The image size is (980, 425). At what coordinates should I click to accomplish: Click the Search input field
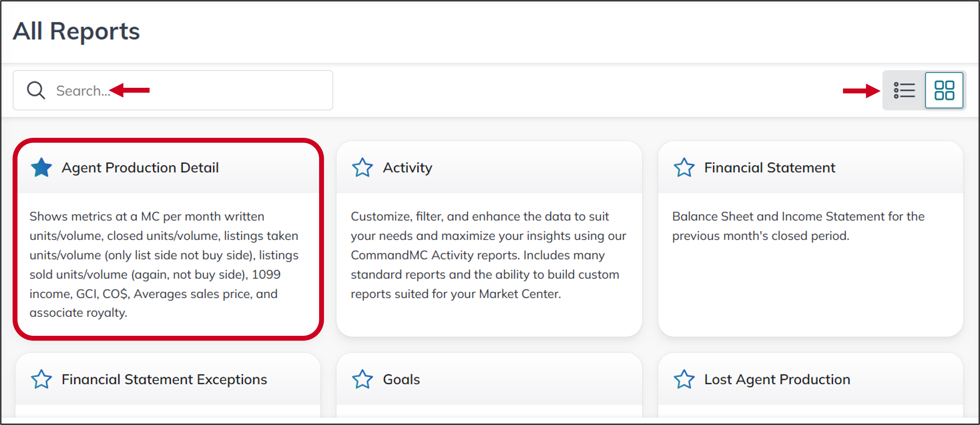[171, 90]
